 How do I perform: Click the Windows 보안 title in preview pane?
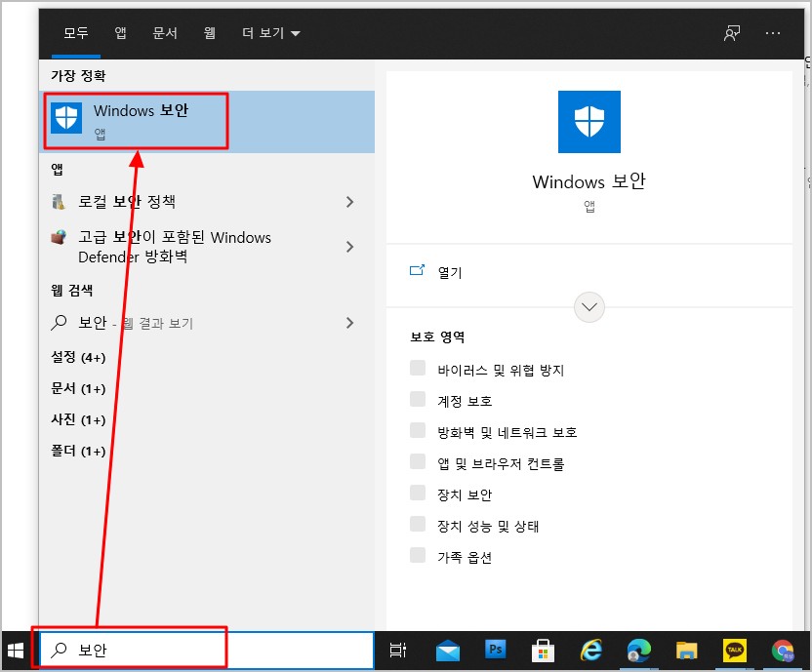coord(589,181)
